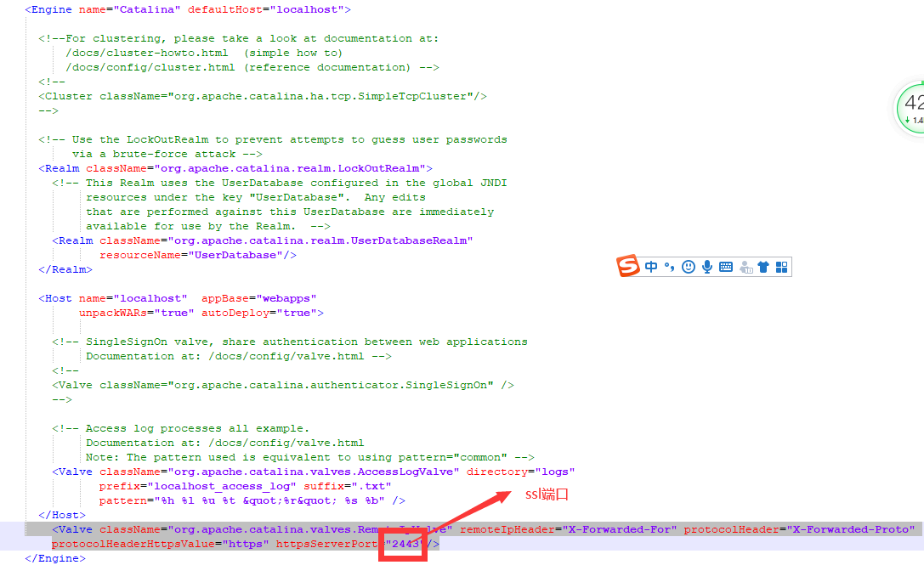The image size is (924, 565).
Task: Click the /docs/cluster-howto.html documentation path
Action: (x=145, y=52)
